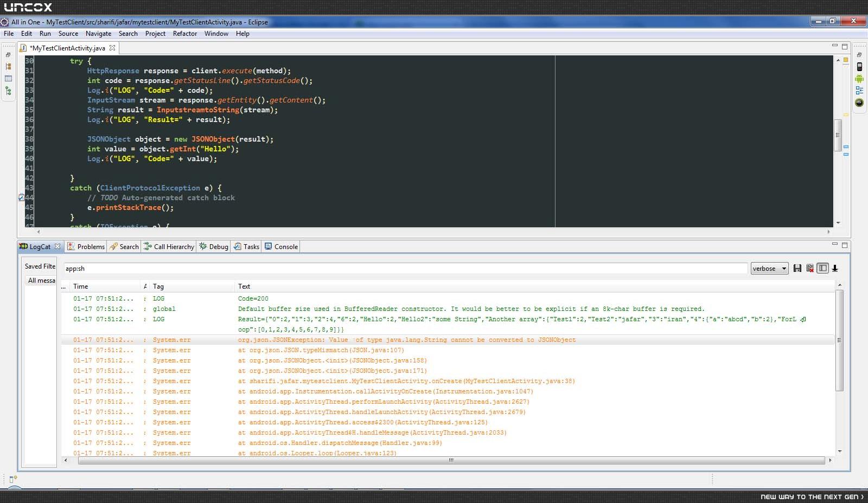The image size is (868, 503).
Task: Open the Run menu
Action: (x=45, y=34)
